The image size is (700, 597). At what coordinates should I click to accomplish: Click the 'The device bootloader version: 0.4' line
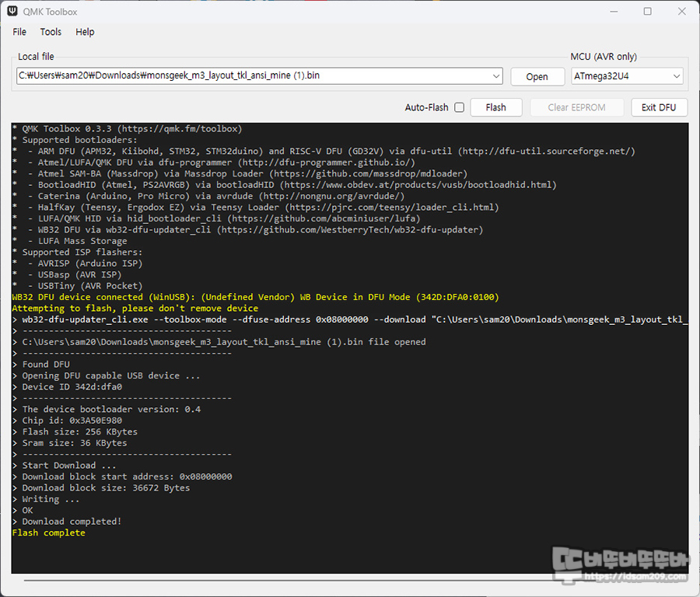pyautogui.click(x=107, y=410)
